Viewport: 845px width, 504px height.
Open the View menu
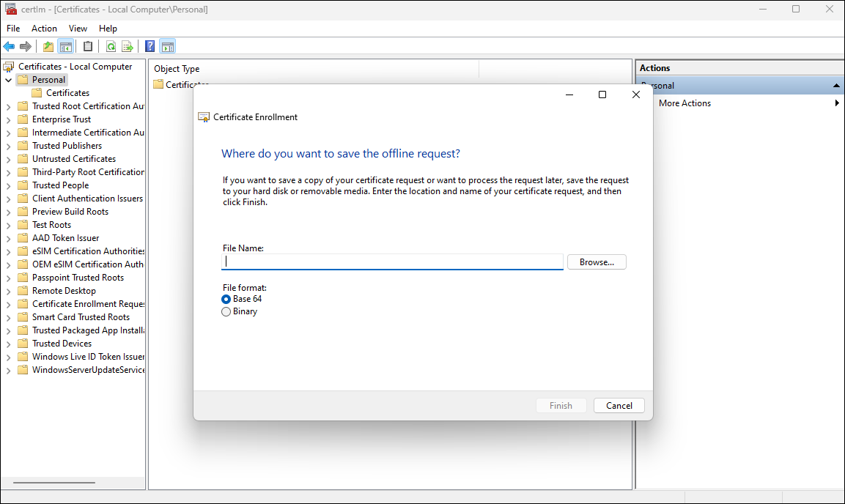point(78,28)
